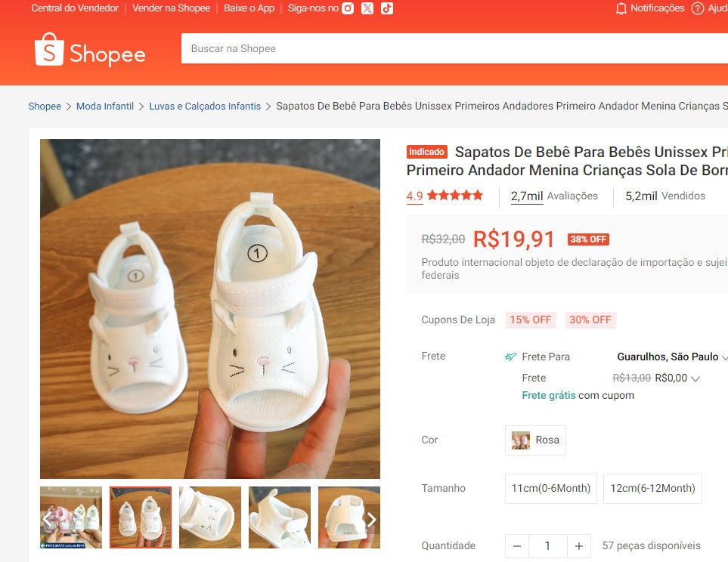The image size is (728, 562).
Task: Expand the R$0,00 shipping fee details
Action: (x=695, y=378)
